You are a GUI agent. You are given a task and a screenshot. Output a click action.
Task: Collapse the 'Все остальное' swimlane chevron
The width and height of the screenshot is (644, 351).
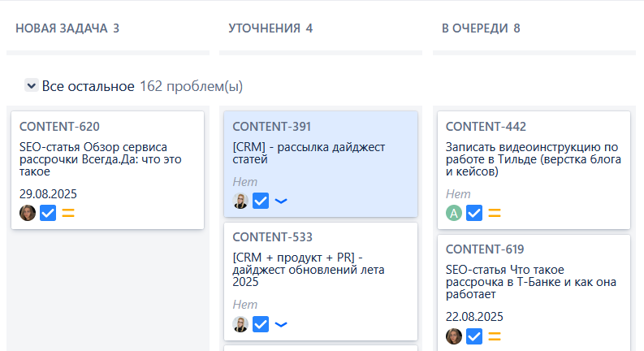coord(31,85)
